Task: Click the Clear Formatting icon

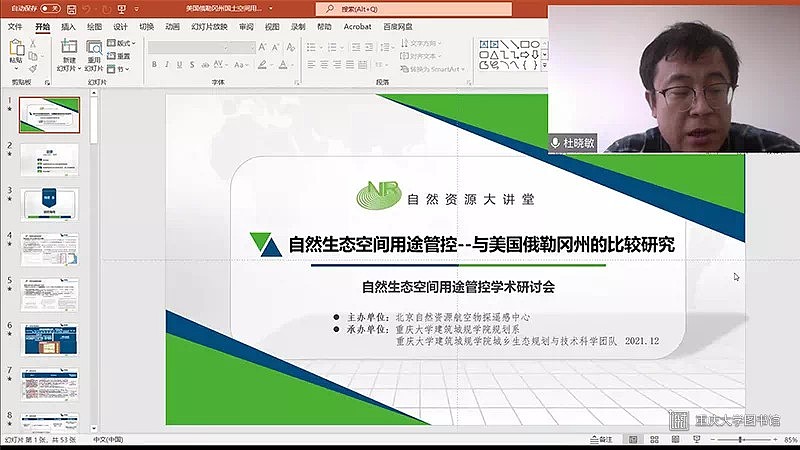Action: [x=291, y=47]
